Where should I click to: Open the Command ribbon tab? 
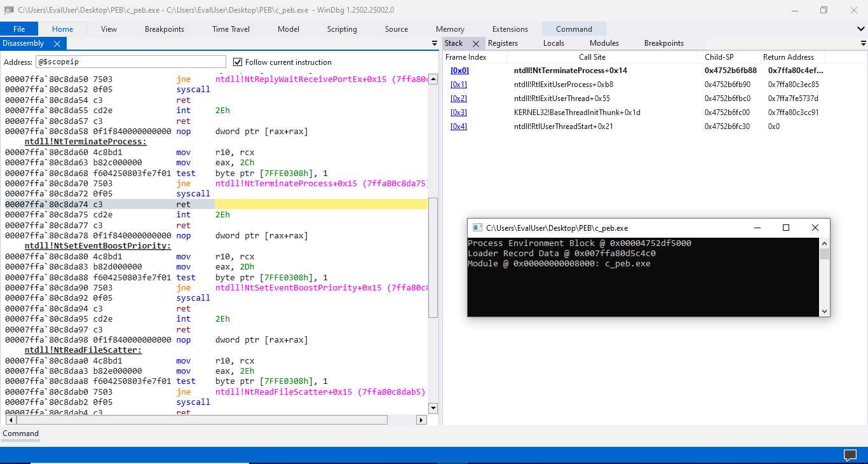(x=574, y=29)
